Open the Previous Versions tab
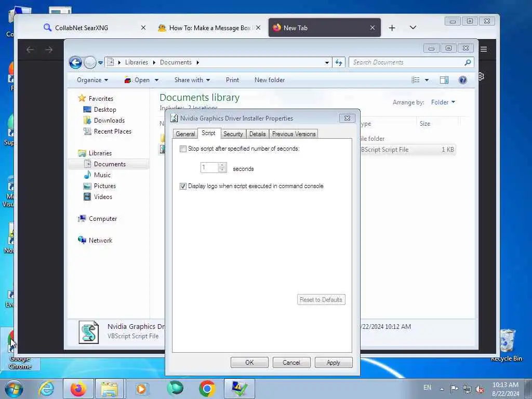This screenshot has width=532, height=399. (294, 134)
